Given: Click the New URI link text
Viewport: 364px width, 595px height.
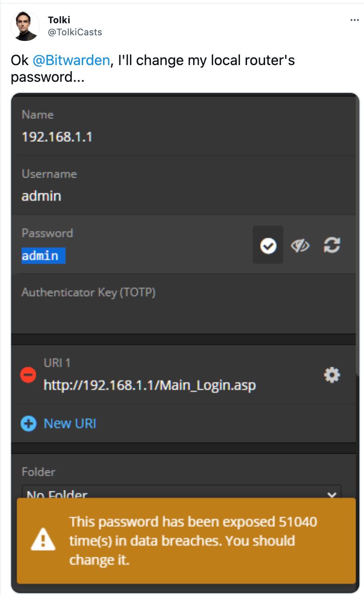Looking at the screenshot, I should (70, 423).
